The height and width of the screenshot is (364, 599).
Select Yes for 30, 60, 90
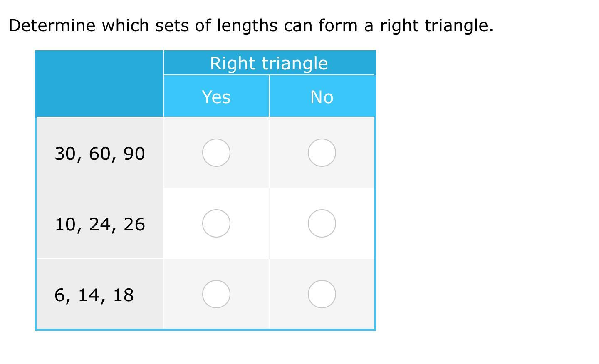pos(216,153)
